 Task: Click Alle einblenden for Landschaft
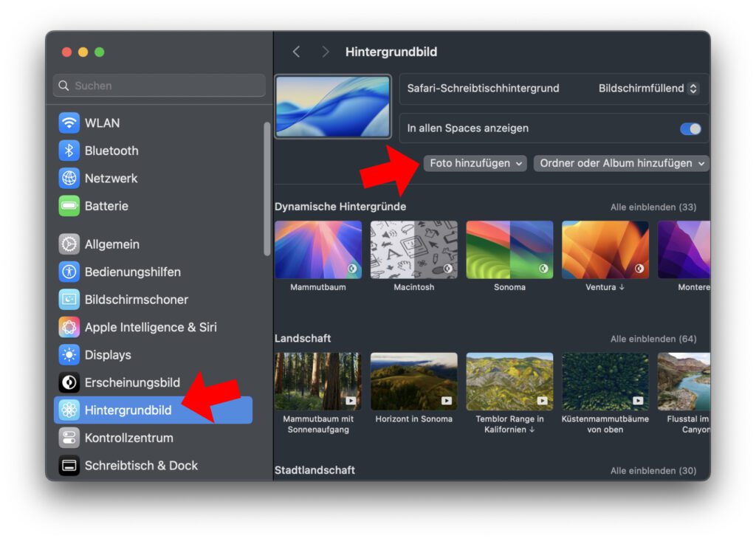click(653, 339)
